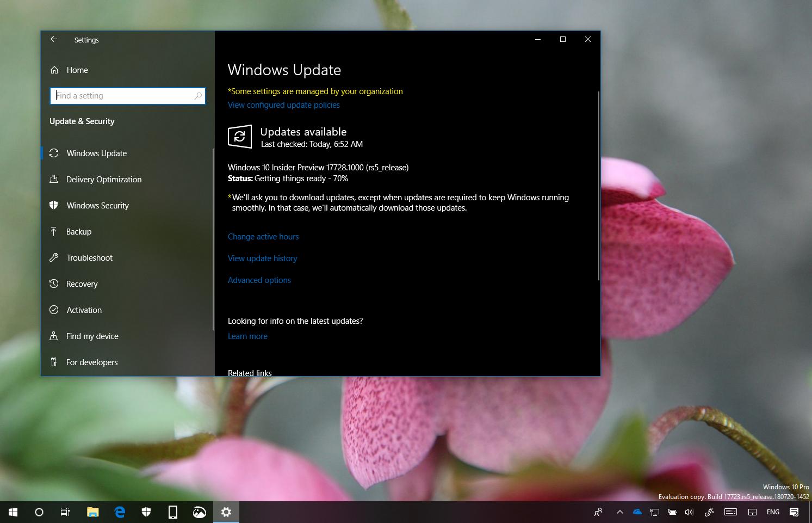Open View update history

263,258
